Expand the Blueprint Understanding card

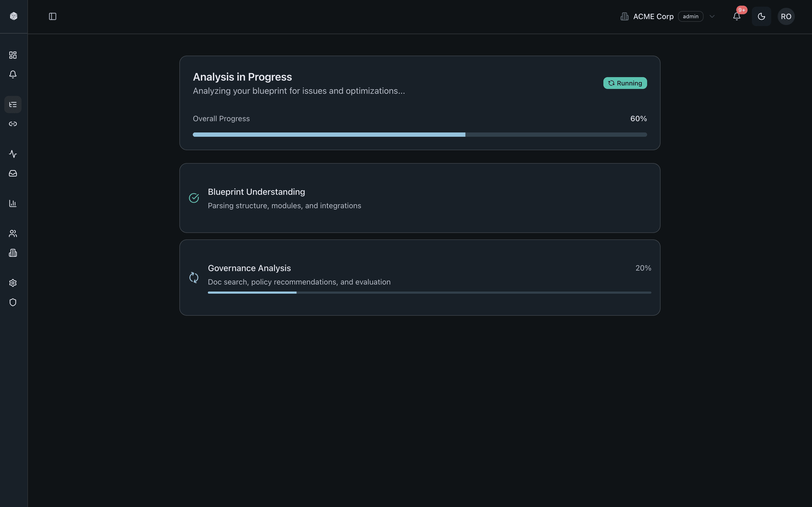(419, 198)
